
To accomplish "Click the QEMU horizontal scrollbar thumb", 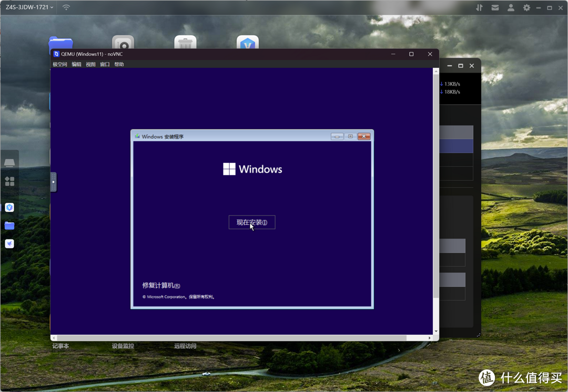I will (231, 338).
